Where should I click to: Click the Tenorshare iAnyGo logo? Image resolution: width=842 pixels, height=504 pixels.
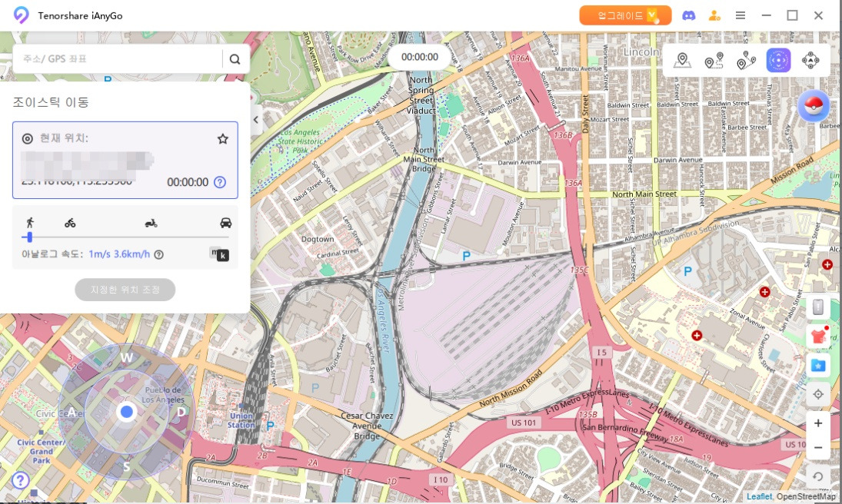[21, 15]
